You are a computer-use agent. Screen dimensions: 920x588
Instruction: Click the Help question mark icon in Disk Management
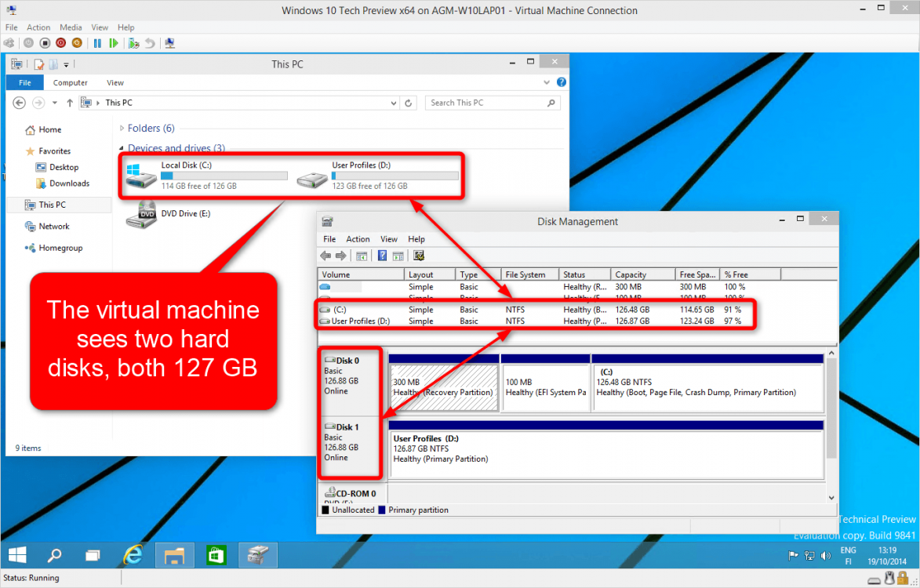tap(382, 256)
